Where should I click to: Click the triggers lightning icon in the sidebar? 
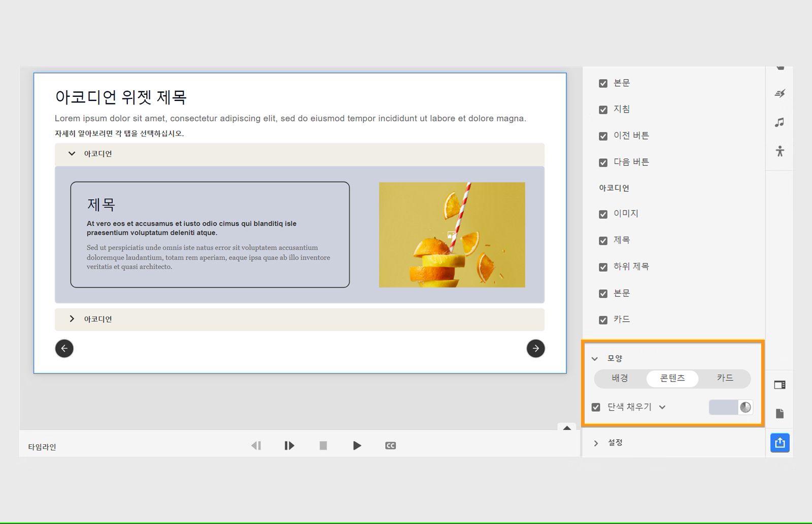(x=780, y=93)
